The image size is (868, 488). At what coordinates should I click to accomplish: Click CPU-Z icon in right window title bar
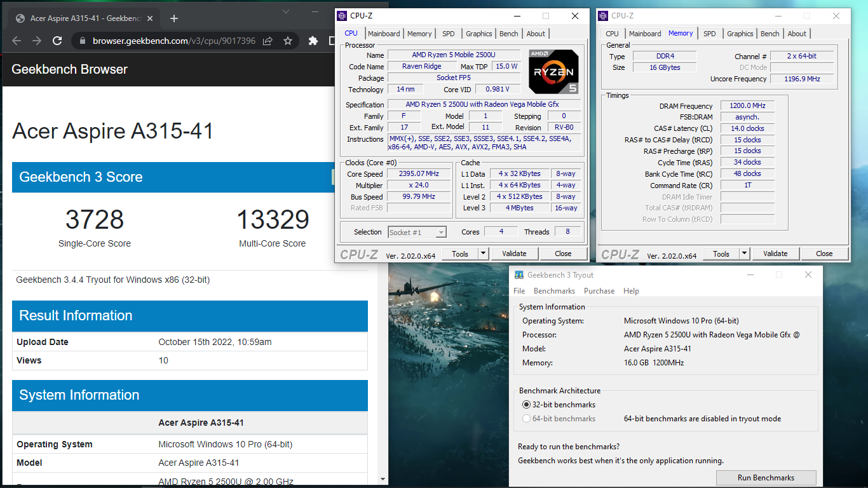(603, 16)
